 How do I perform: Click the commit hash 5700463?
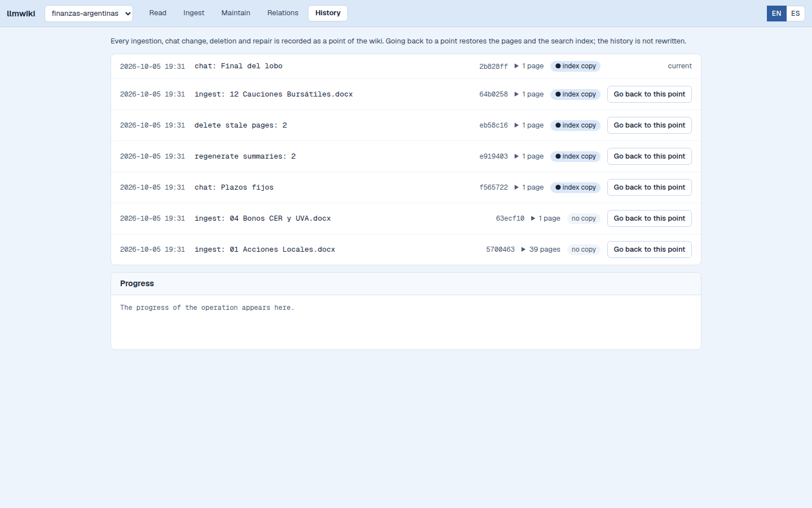coord(500,249)
